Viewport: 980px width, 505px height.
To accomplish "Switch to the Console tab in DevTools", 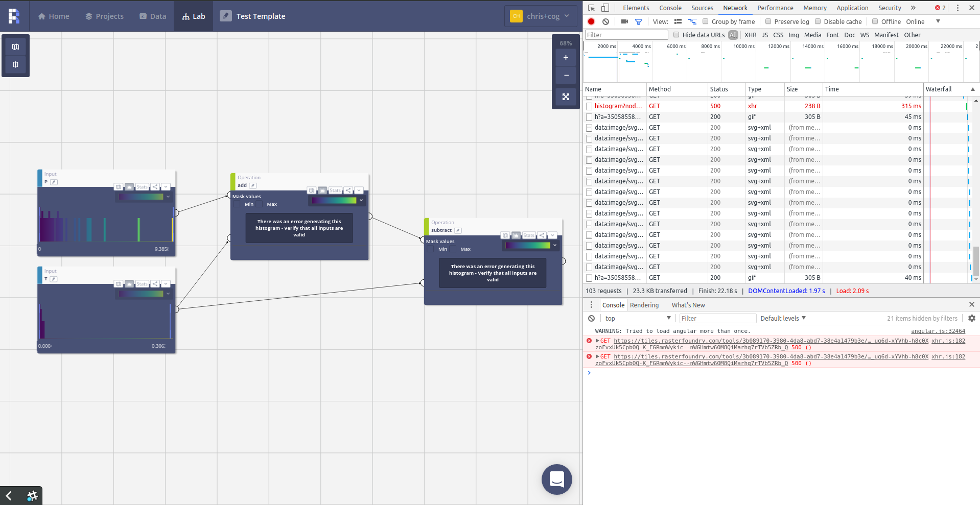I will [670, 8].
